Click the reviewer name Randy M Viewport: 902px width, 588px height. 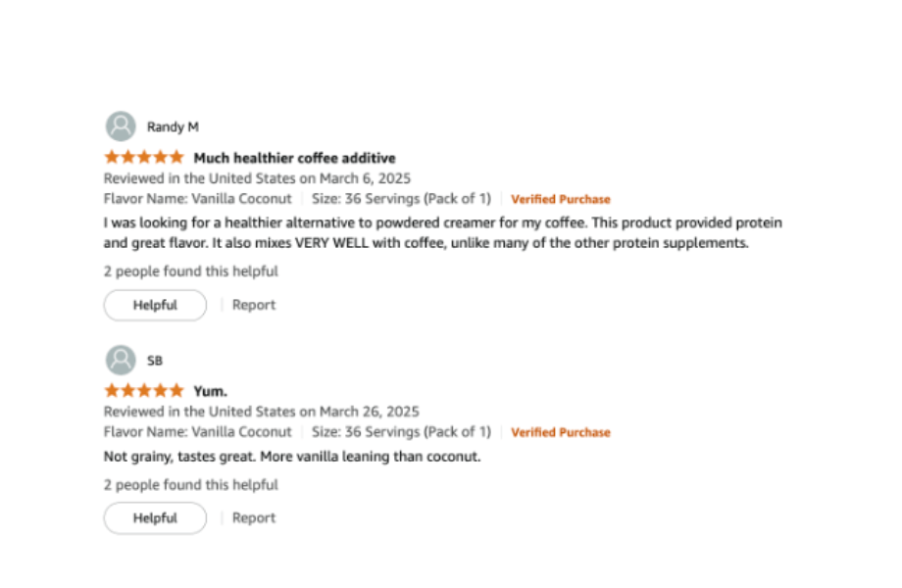[x=173, y=125]
